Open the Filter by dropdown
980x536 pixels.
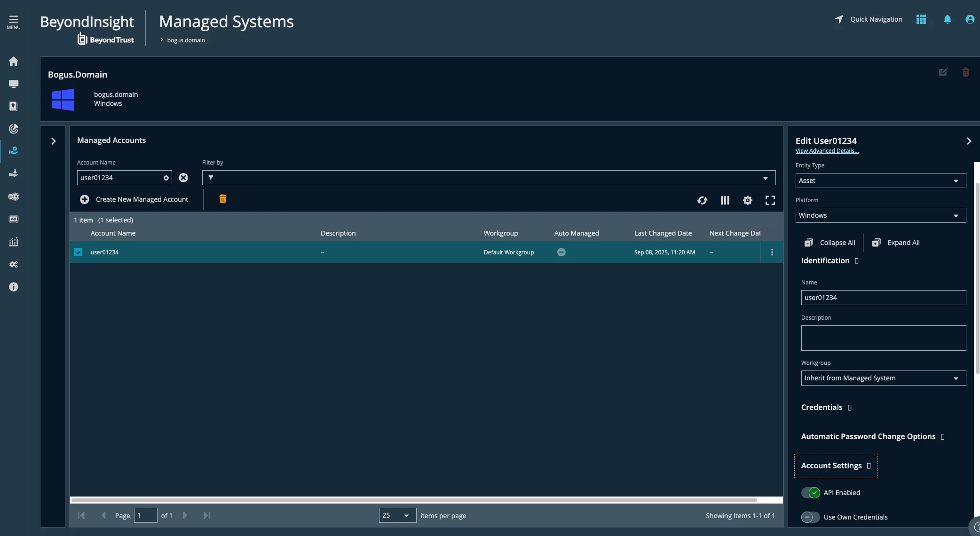(x=489, y=178)
